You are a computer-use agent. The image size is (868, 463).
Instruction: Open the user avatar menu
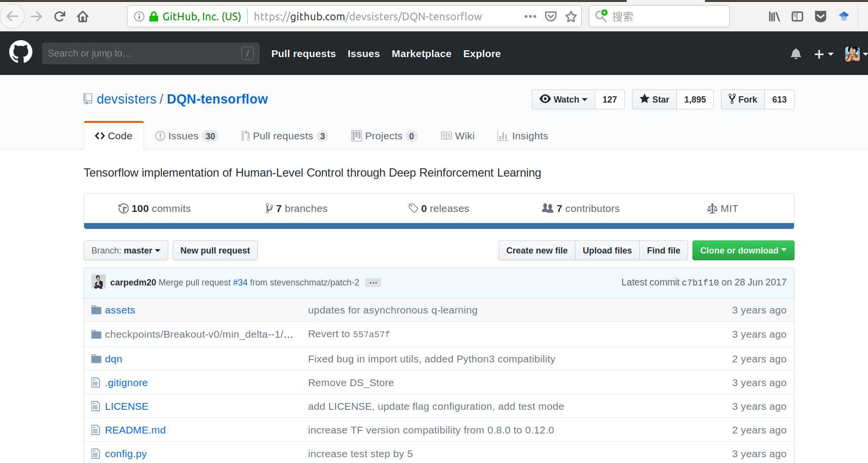[x=856, y=54]
